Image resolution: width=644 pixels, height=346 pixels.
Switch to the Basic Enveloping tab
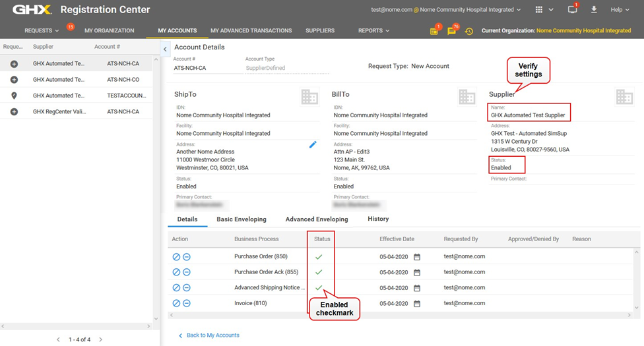241,219
